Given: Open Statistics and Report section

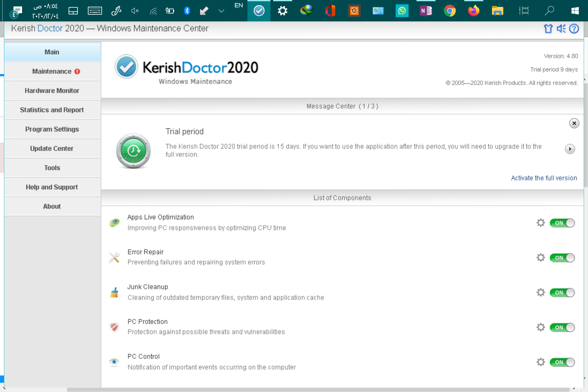Looking at the screenshot, I should 52,110.
